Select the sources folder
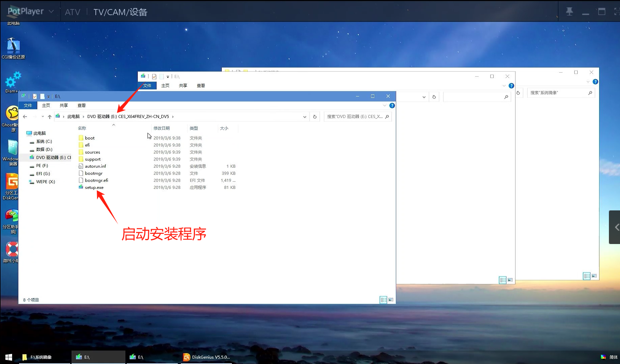The width and height of the screenshot is (620, 364). [92, 152]
